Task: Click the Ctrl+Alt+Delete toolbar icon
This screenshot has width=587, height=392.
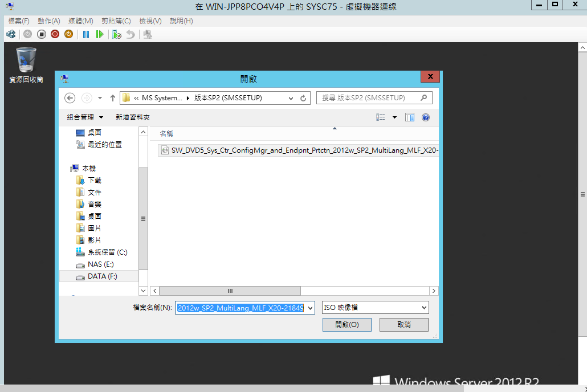Action: point(11,34)
